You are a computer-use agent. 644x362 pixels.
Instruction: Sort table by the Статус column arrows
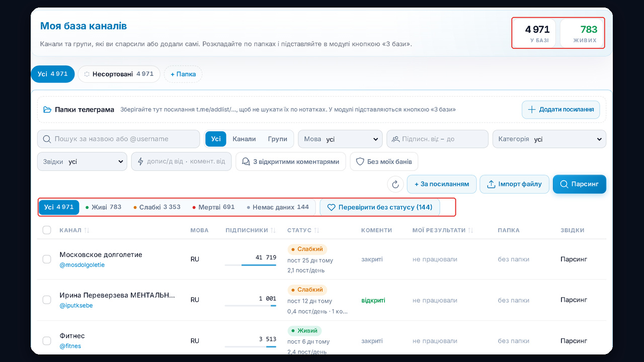(317, 230)
